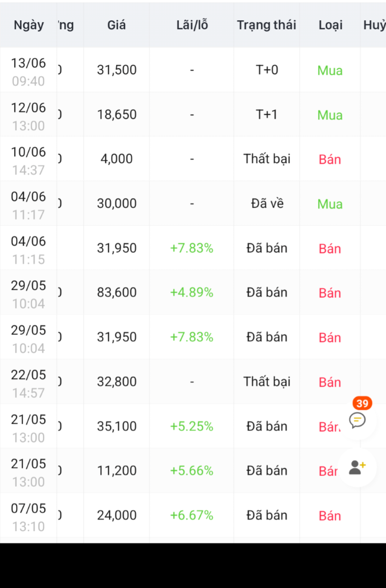The image size is (386, 588).
Task: Click the +5.66% profit value
Action: [x=192, y=471]
